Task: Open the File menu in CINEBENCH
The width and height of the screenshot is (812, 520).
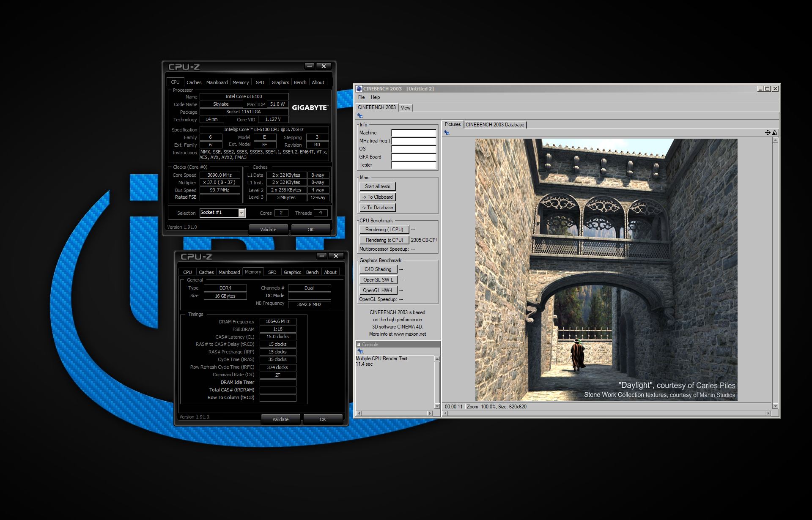Action: coord(362,97)
